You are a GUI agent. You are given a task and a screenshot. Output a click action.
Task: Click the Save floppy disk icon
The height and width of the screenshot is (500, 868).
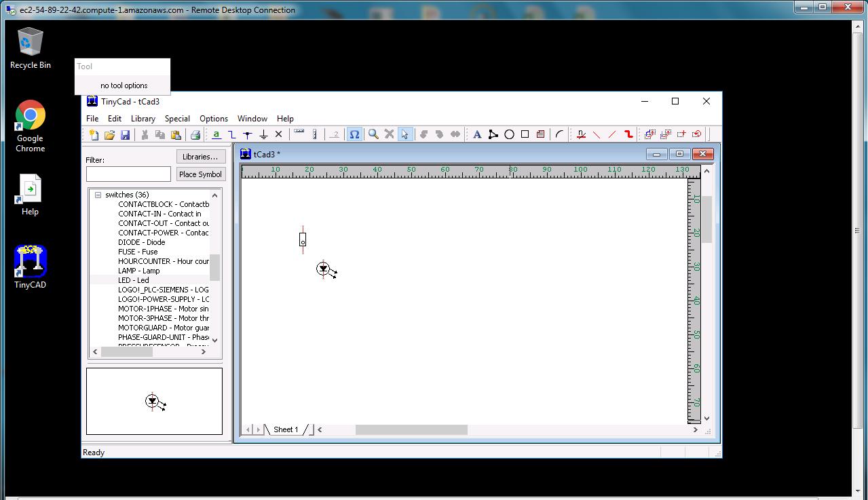pyautogui.click(x=125, y=134)
